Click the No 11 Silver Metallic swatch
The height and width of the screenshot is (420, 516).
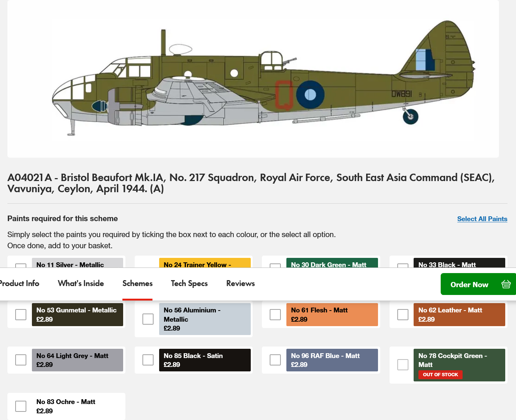pos(78,263)
